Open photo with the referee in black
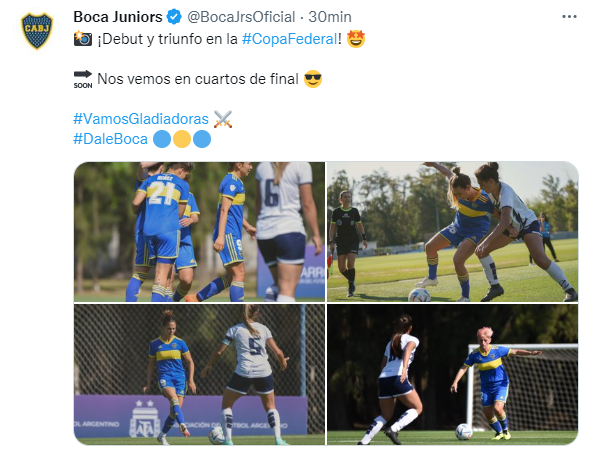 [x=453, y=232]
